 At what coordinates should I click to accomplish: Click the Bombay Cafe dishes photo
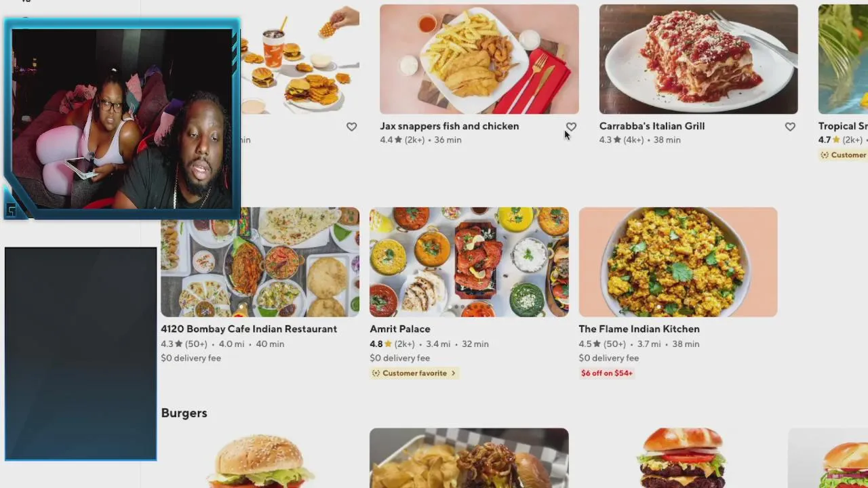pos(260,262)
